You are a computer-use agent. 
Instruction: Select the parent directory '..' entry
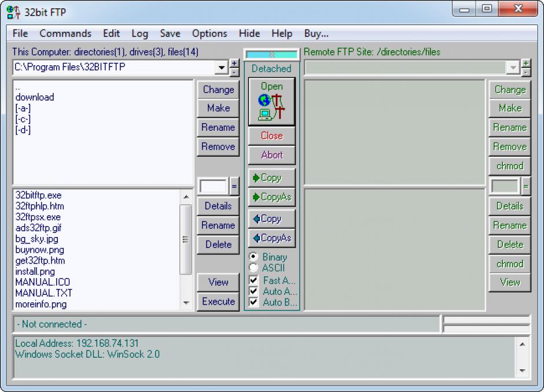pos(18,87)
